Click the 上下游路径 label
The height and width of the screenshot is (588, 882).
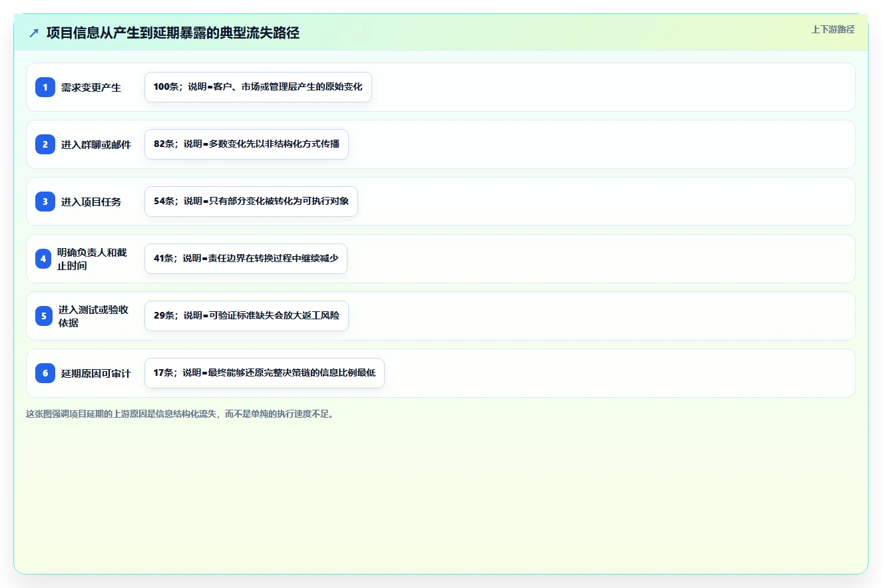[x=833, y=29]
